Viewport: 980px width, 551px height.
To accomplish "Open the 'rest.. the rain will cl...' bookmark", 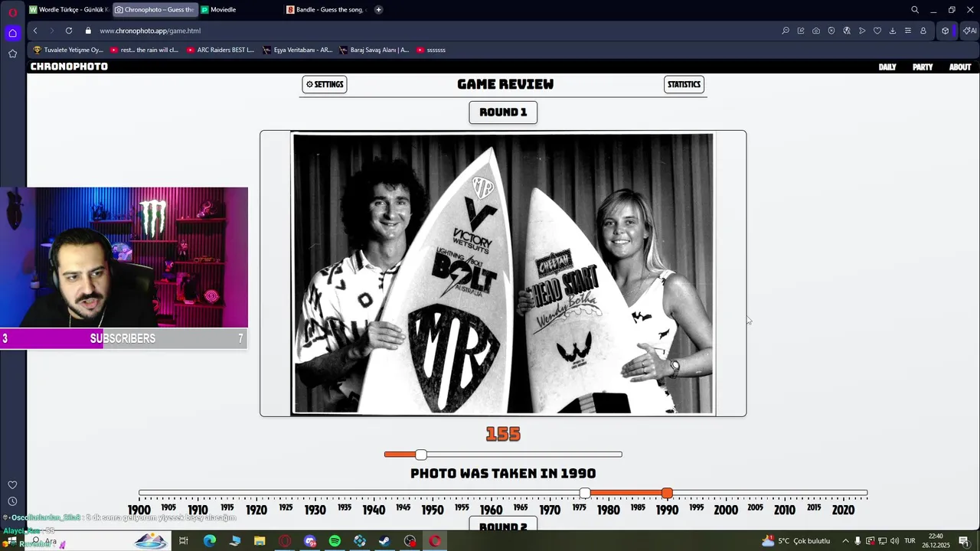I will pos(145,50).
